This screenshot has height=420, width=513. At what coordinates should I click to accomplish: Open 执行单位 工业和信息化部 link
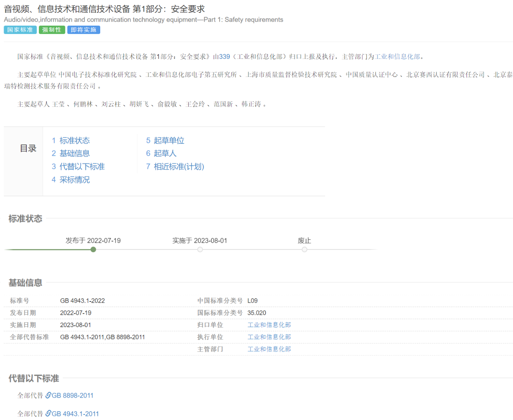(269, 337)
